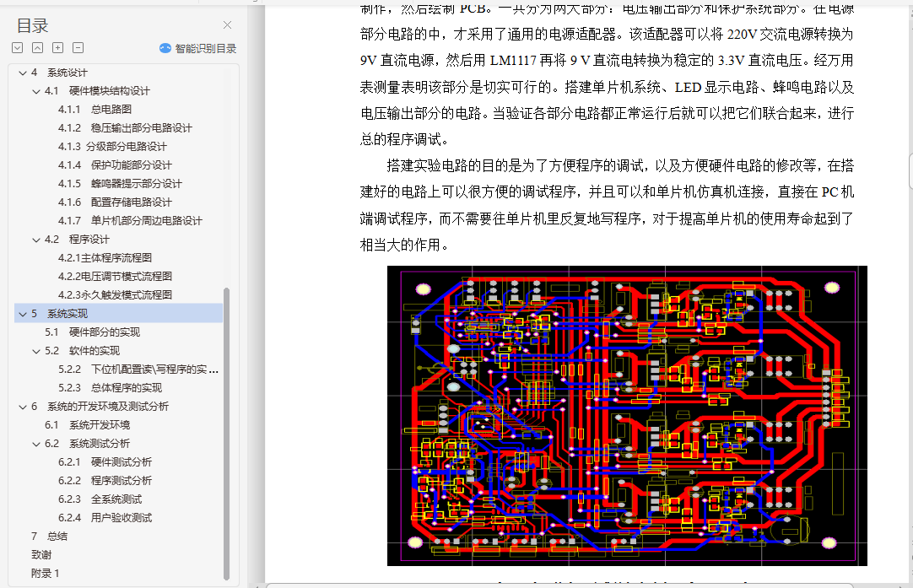Select the highlighted '5 系统实现' heading
Image resolution: width=913 pixels, height=588 pixels.
pos(118,314)
